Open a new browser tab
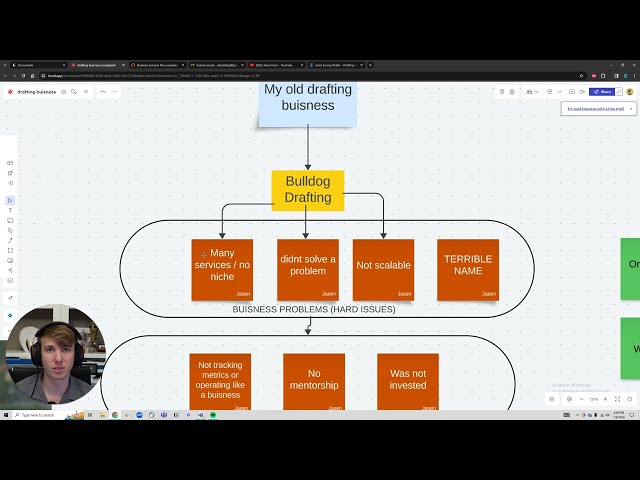 (371, 65)
